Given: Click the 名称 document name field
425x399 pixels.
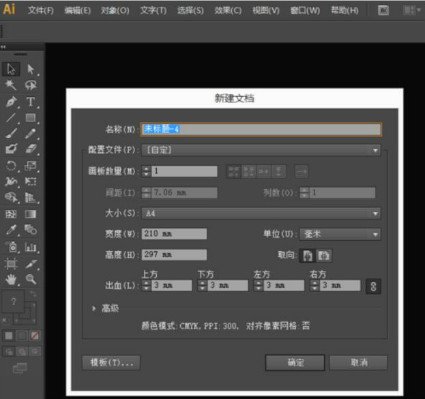Looking at the screenshot, I should click(x=261, y=129).
